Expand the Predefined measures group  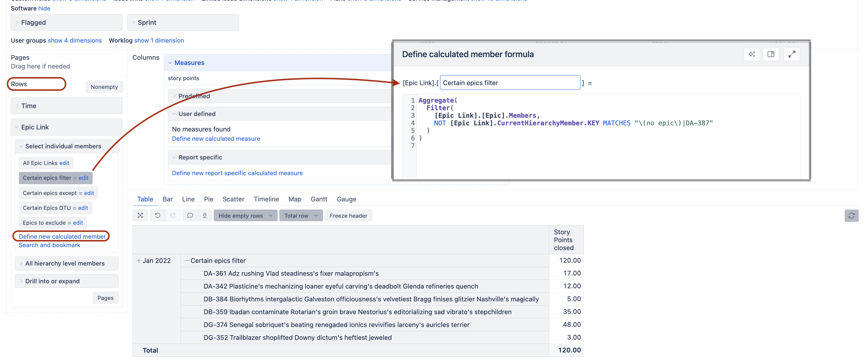tap(174, 96)
